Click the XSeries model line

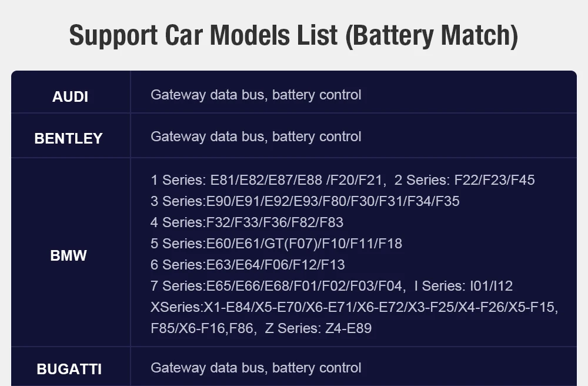[x=355, y=307]
